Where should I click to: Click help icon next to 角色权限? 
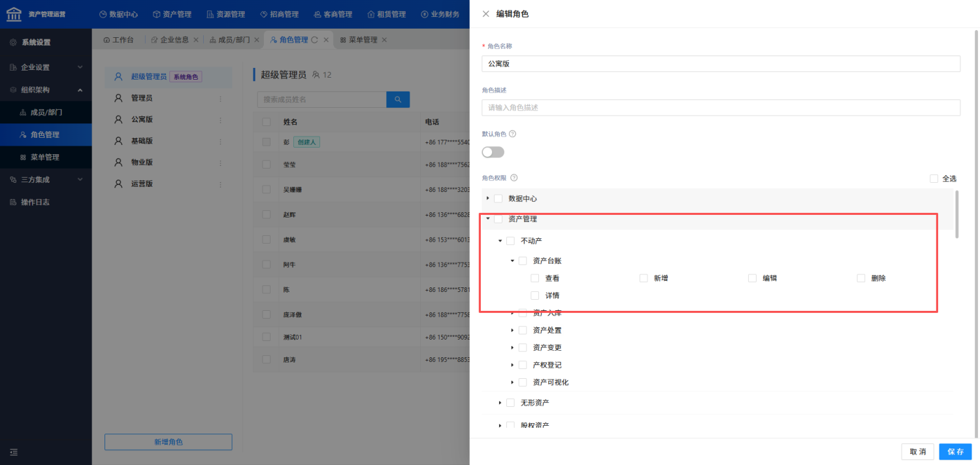pyautogui.click(x=514, y=178)
